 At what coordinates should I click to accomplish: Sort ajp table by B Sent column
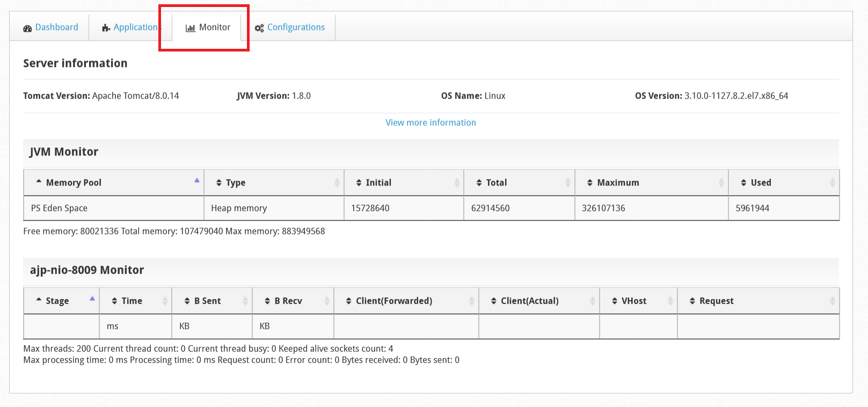click(x=212, y=301)
